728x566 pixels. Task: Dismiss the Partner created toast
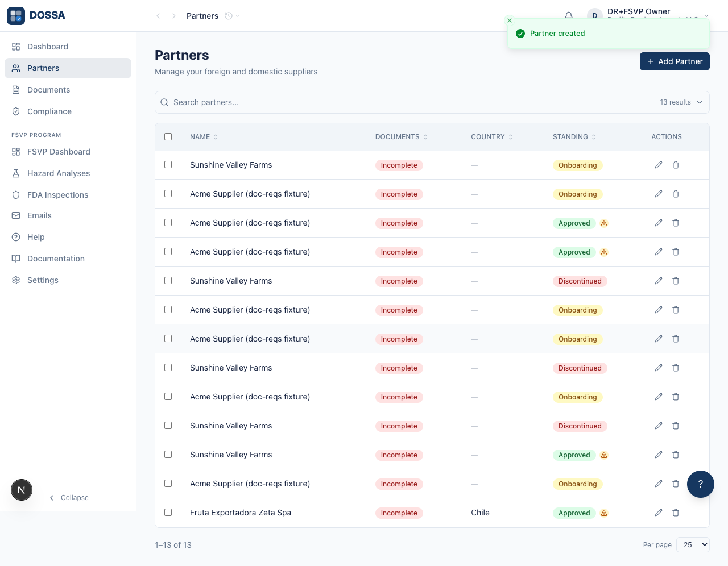pos(510,20)
